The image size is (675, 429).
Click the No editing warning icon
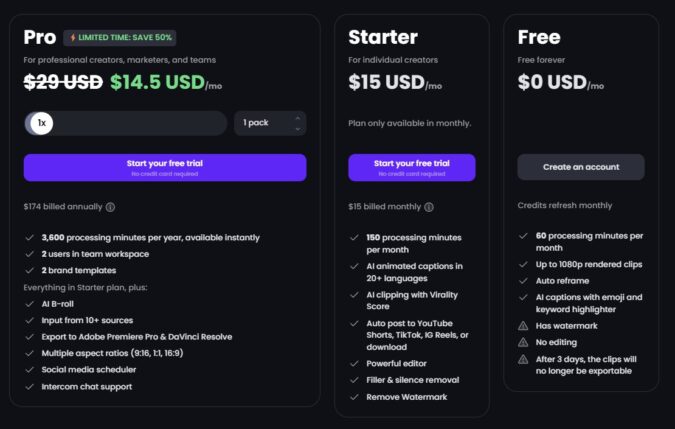coord(525,341)
